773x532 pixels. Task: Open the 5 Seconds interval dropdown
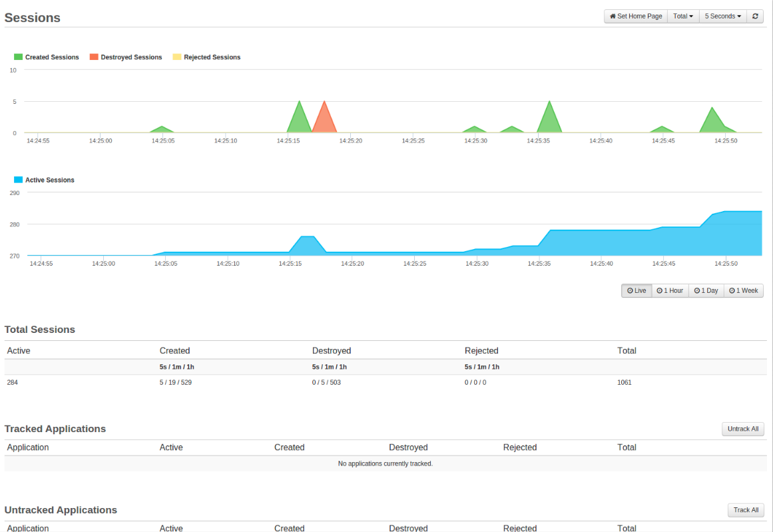click(x=722, y=16)
